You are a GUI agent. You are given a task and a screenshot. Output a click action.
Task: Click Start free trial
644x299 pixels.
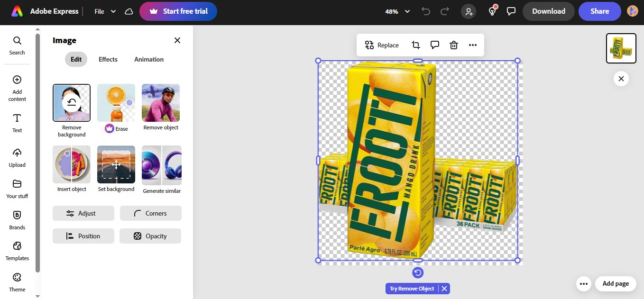coord(178,11)
